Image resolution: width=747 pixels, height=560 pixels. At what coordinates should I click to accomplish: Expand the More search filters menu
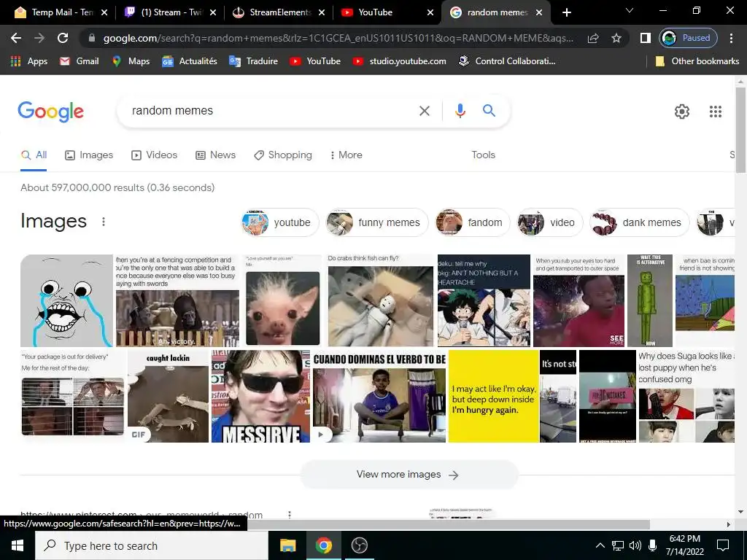pyautogui.click(x=346, y=155)
